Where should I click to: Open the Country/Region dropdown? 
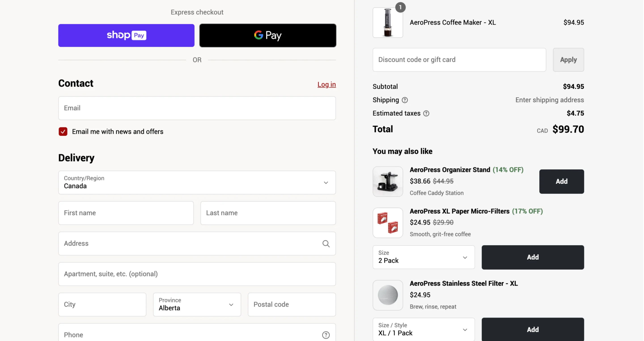(197, 183)
